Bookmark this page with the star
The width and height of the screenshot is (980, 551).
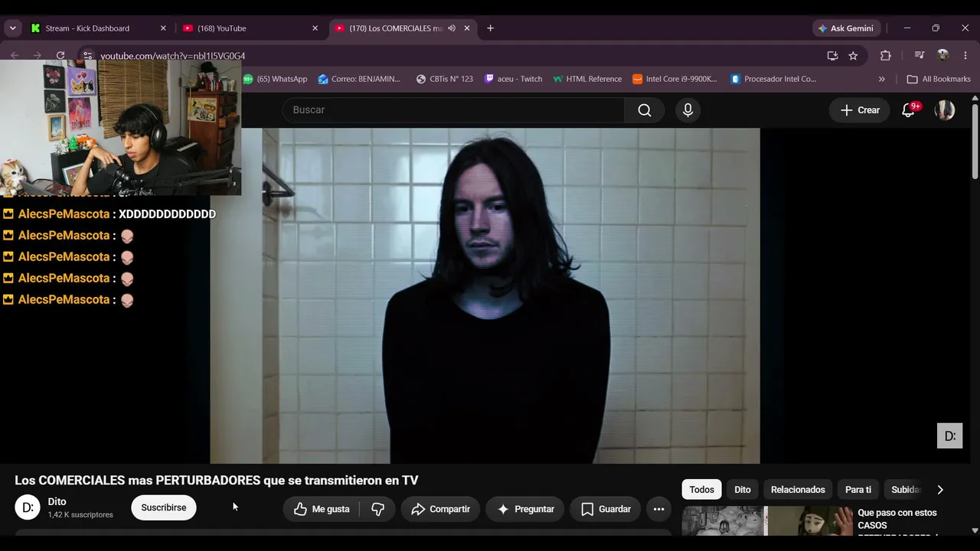(x=853, y=56)
